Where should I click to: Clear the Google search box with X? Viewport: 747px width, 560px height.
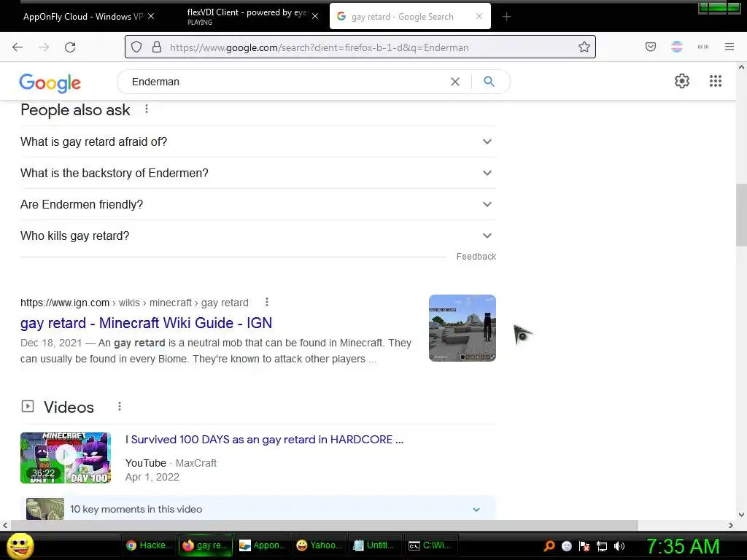[x=455, y=82]
